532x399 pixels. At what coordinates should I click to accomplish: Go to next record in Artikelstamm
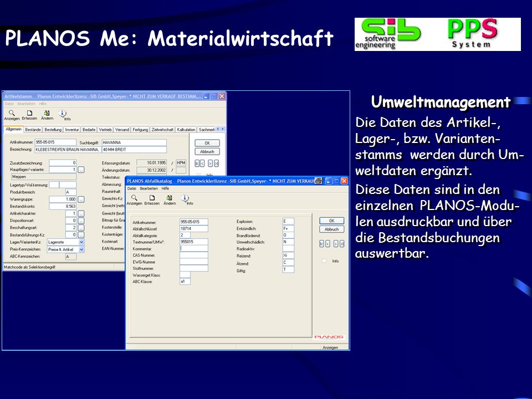[211, 163]
